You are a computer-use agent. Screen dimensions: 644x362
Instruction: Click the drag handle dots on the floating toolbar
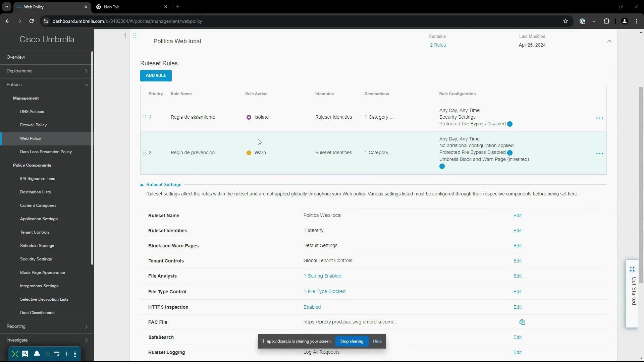pyautogui.click(x=75, y=354)
